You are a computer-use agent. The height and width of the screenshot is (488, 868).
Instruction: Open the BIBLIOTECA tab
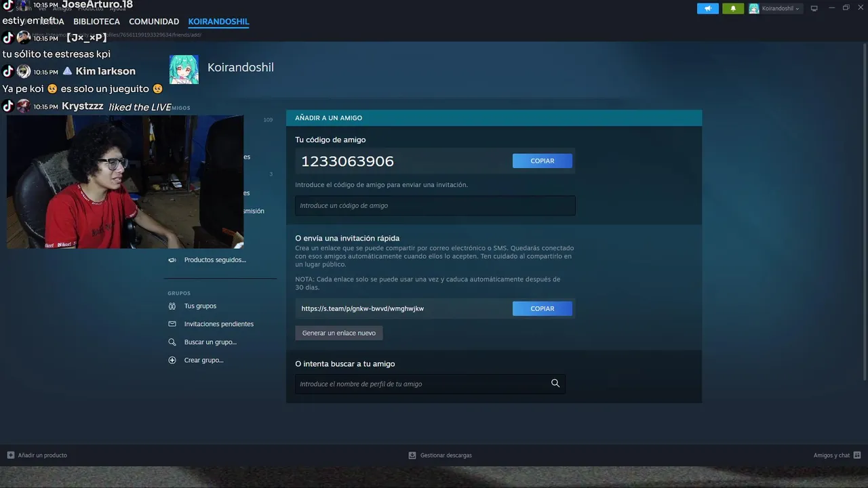pyautogui.click(x=96, y=22)
